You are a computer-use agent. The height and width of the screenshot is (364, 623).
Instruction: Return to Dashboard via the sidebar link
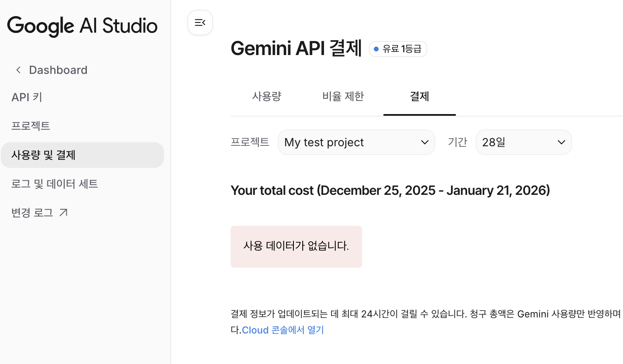[58, 70]
